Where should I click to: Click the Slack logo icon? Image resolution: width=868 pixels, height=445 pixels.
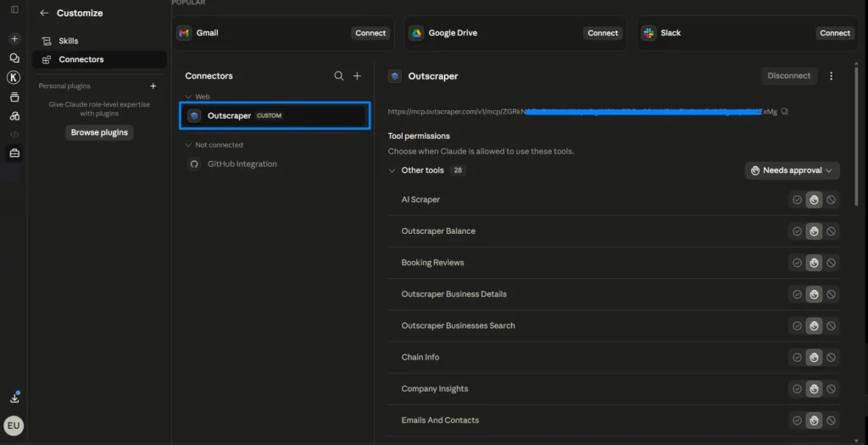pos(648,33)
